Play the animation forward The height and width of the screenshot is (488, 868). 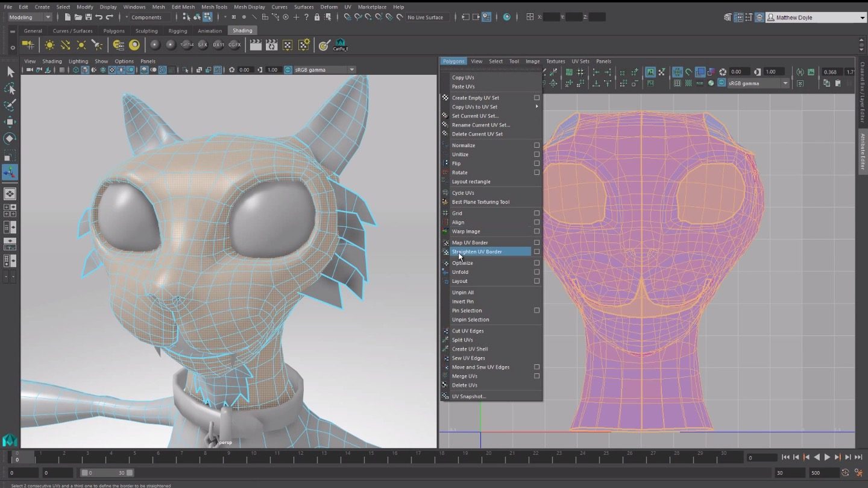coord(827,458)
